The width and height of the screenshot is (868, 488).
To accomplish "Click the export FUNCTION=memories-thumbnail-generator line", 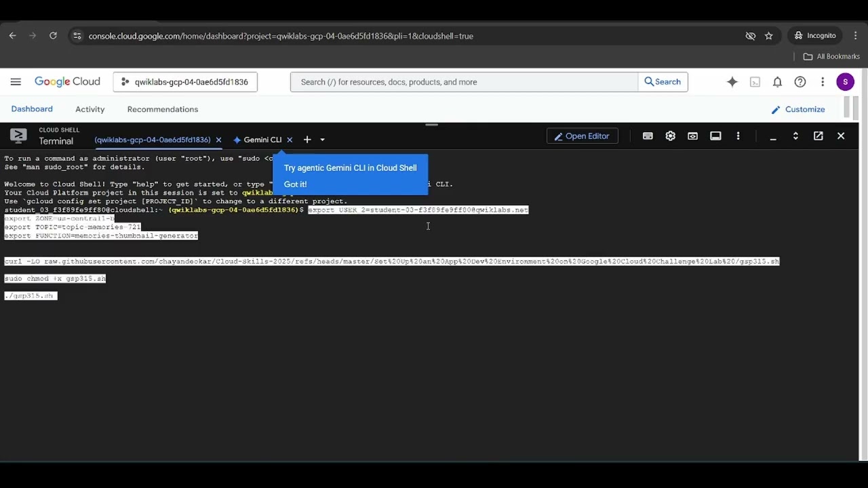I will tap(101, 236).
